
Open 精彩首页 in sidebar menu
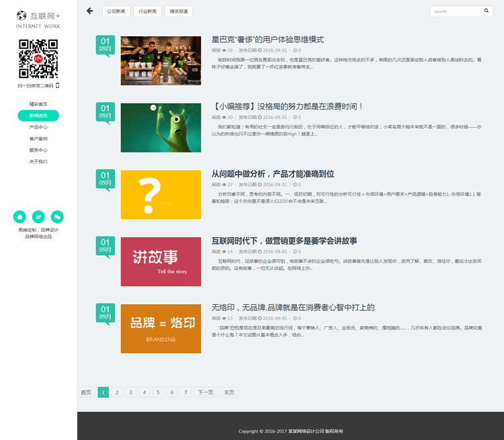(x=38, y=104)
